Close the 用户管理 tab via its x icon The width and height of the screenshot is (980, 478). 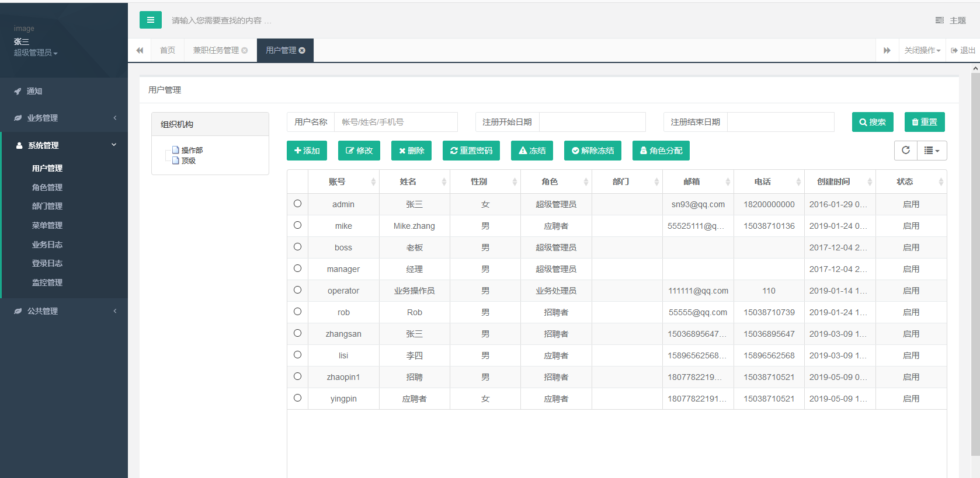point(302,50)
